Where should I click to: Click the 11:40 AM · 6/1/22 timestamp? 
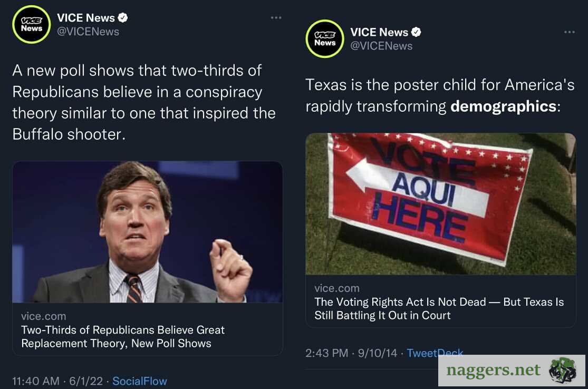[x=58, y=381]
